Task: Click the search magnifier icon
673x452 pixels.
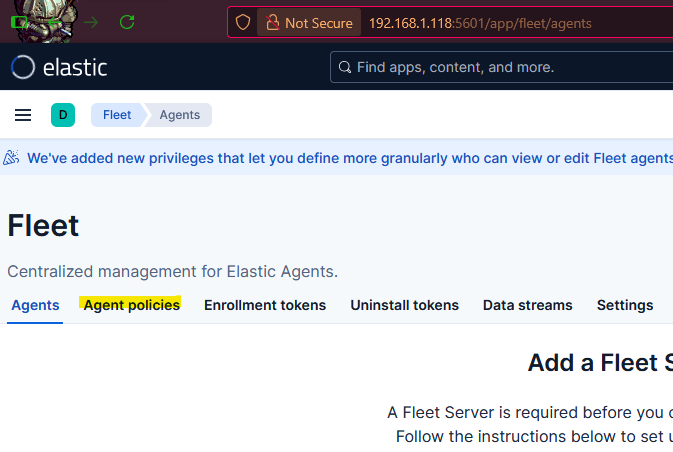Action: click(345, 67)
